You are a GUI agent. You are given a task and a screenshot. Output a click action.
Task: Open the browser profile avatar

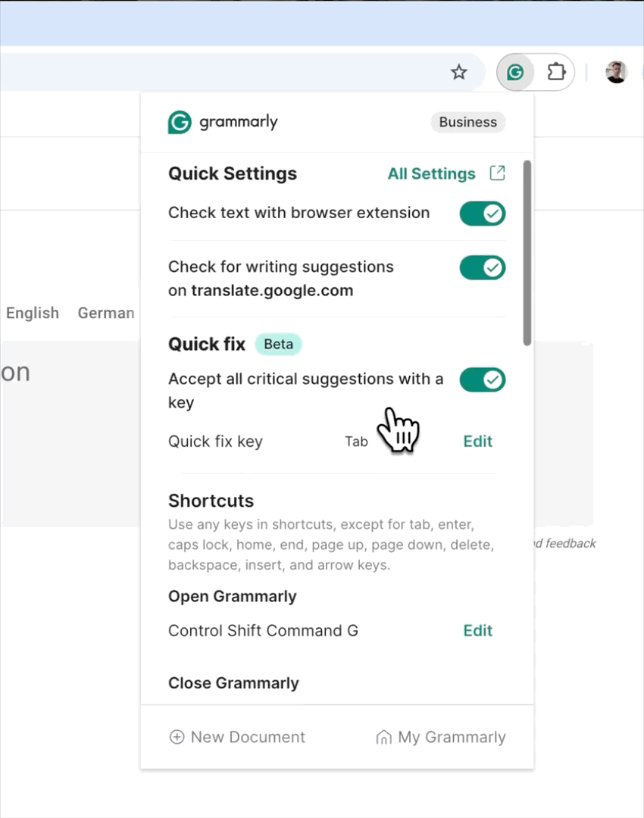616,72
